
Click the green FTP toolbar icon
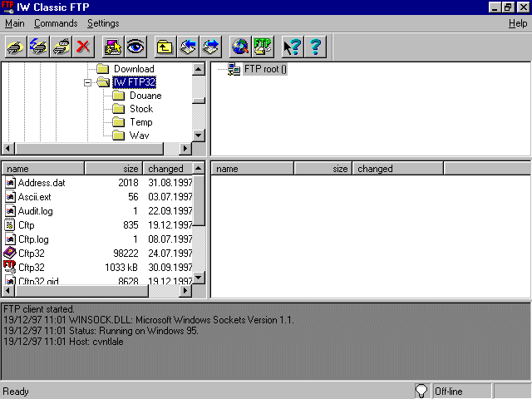pyautogui.click(x=263, y=46)
